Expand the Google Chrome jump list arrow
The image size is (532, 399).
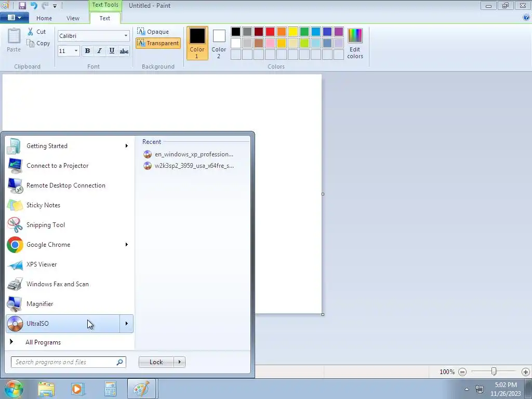tap(127, 245)
